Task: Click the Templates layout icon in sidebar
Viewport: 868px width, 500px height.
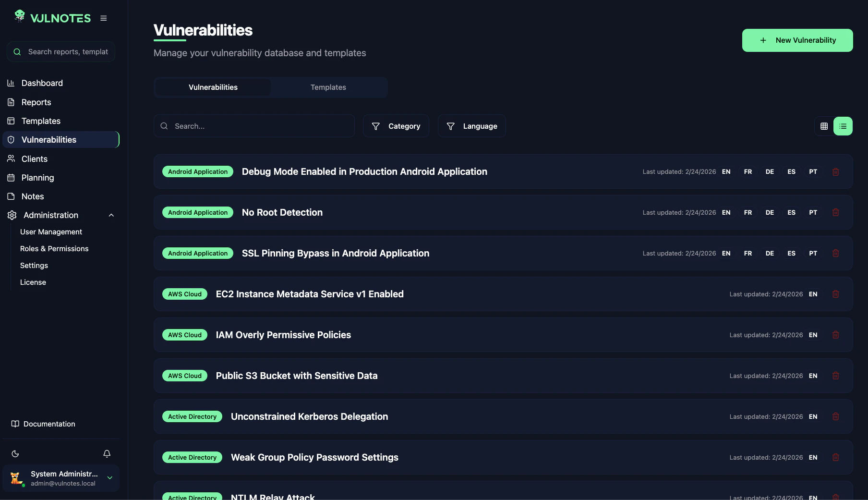Action: [11, 121]
